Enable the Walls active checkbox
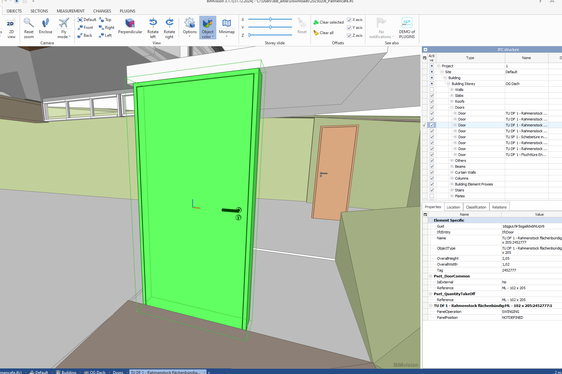Viewport: 562px width, 374px height. pyautogui.click(x=432, y=90)
